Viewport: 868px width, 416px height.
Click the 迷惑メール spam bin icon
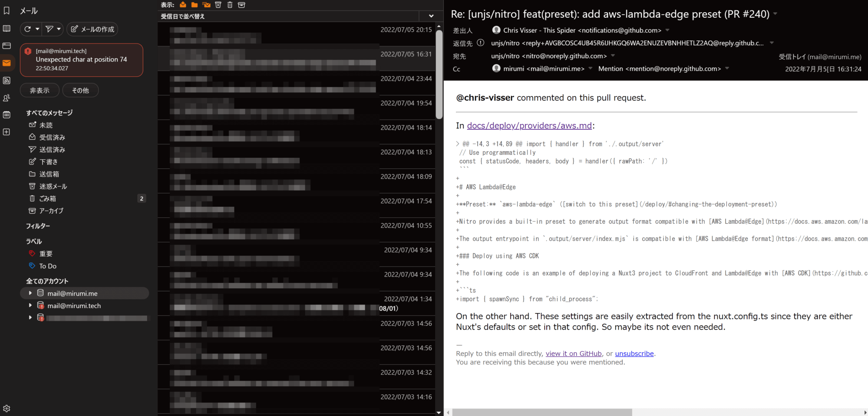point(32,186)
